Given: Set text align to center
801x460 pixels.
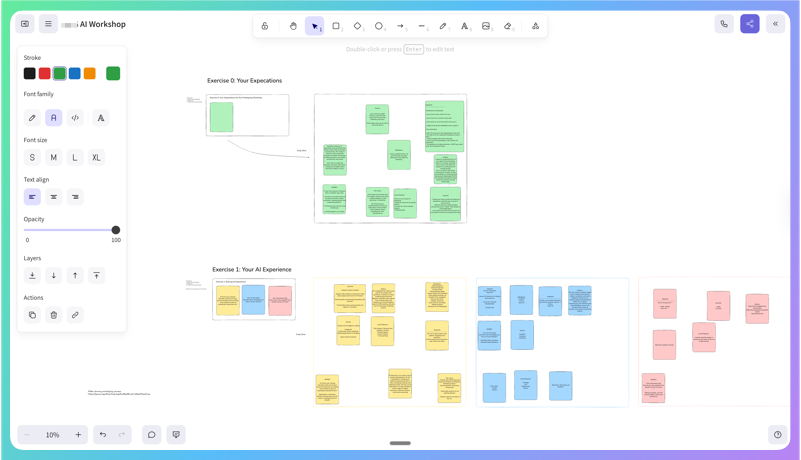Looking at the screenshot, I should 54,197.
